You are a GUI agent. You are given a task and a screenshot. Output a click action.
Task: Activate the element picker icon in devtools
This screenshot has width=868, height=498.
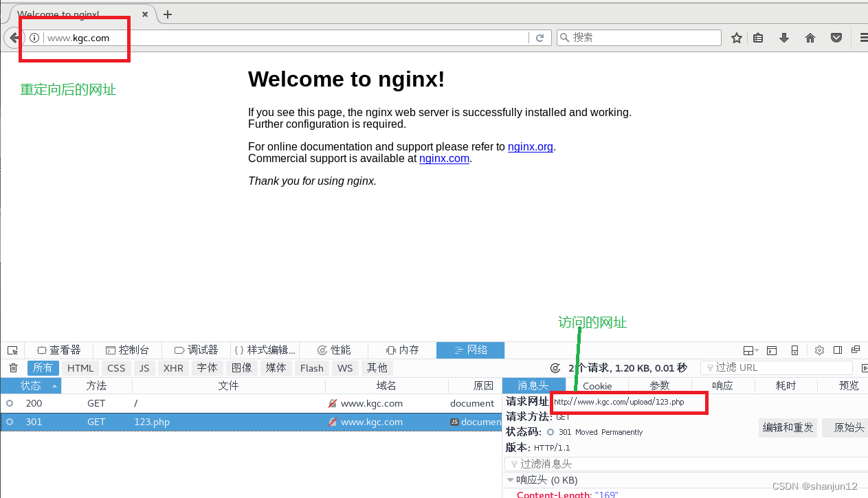tap(12, 350)
